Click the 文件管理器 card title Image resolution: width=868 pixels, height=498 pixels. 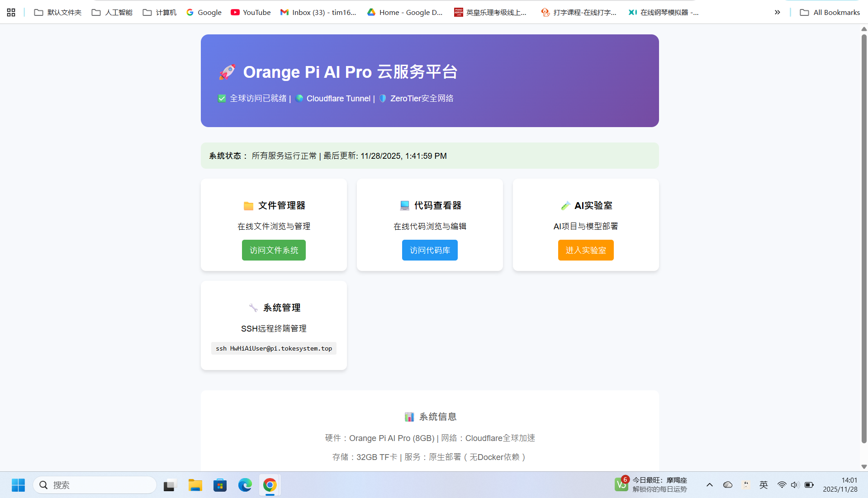tap(282, 206)
